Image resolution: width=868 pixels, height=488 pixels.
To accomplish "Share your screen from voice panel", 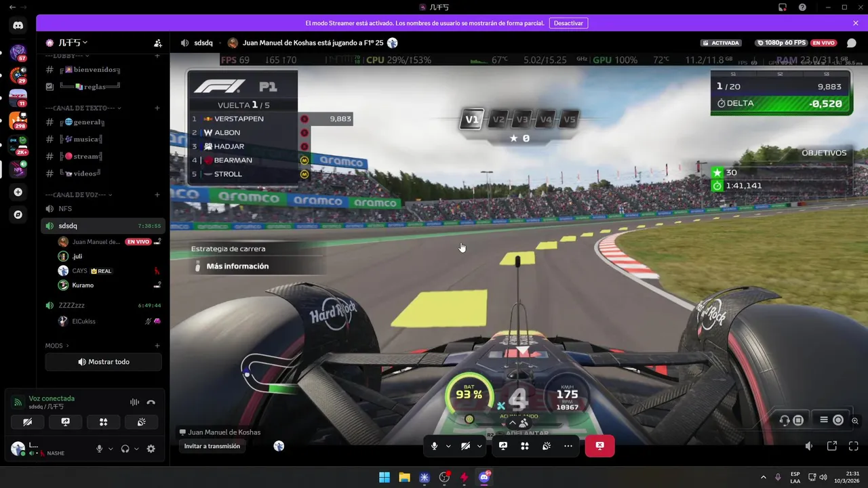I will 66,422.
